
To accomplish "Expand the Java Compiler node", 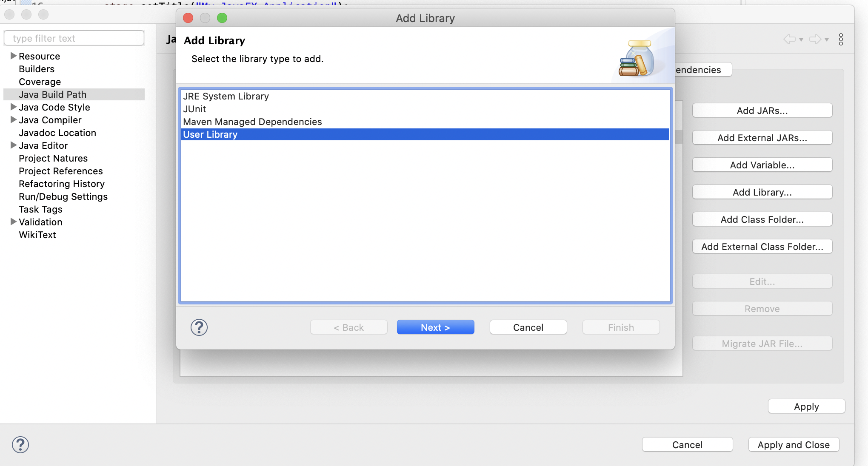I will [13, 120].
